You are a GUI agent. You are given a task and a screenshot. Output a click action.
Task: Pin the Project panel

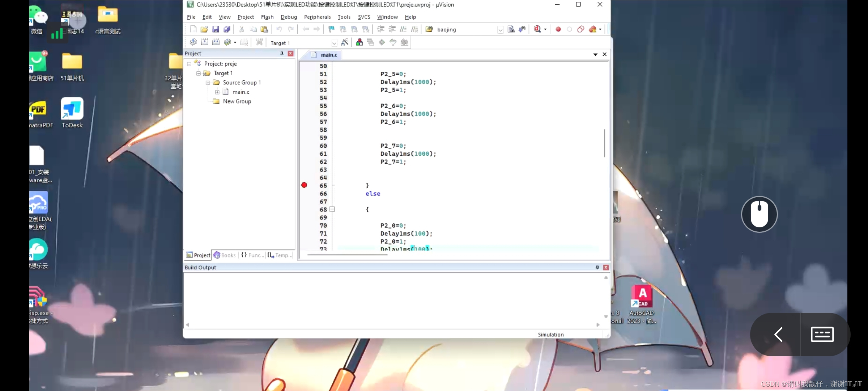pos(282,54)
